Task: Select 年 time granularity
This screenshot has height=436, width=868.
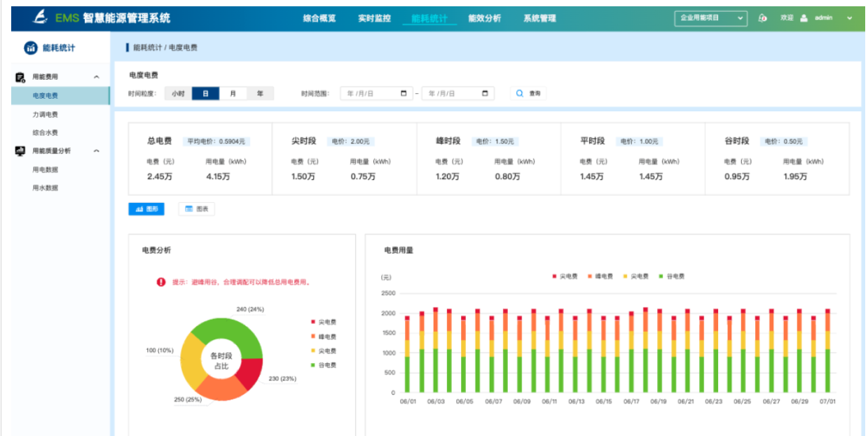Action: point(260,94)
